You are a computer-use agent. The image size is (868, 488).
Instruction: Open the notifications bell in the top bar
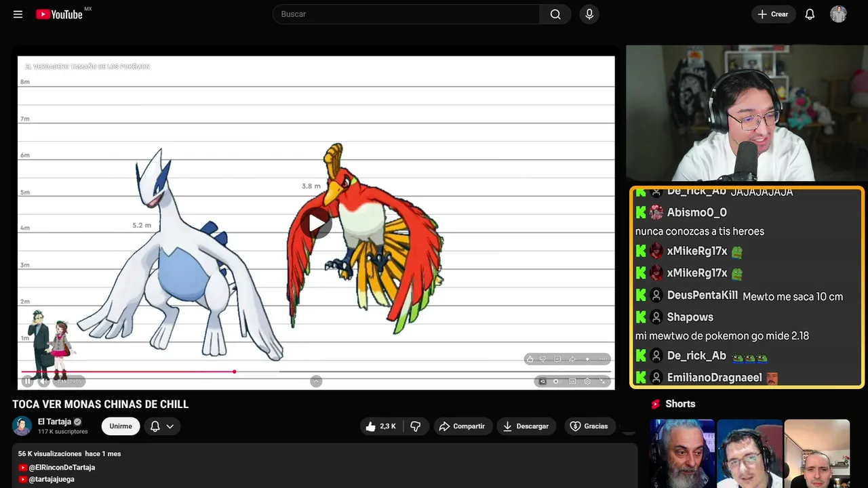click(810, 14)
